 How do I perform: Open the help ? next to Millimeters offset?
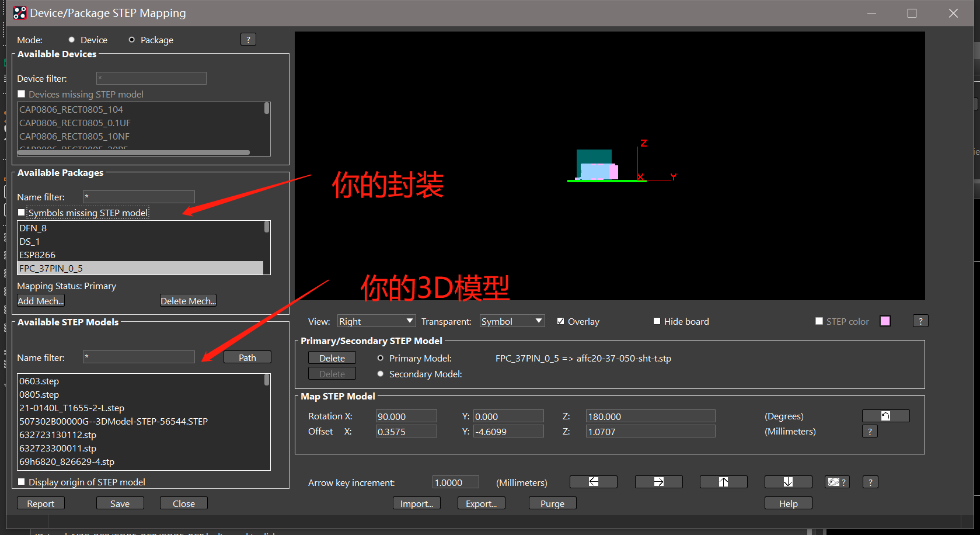pyautogui.click(x=870, y=431)
